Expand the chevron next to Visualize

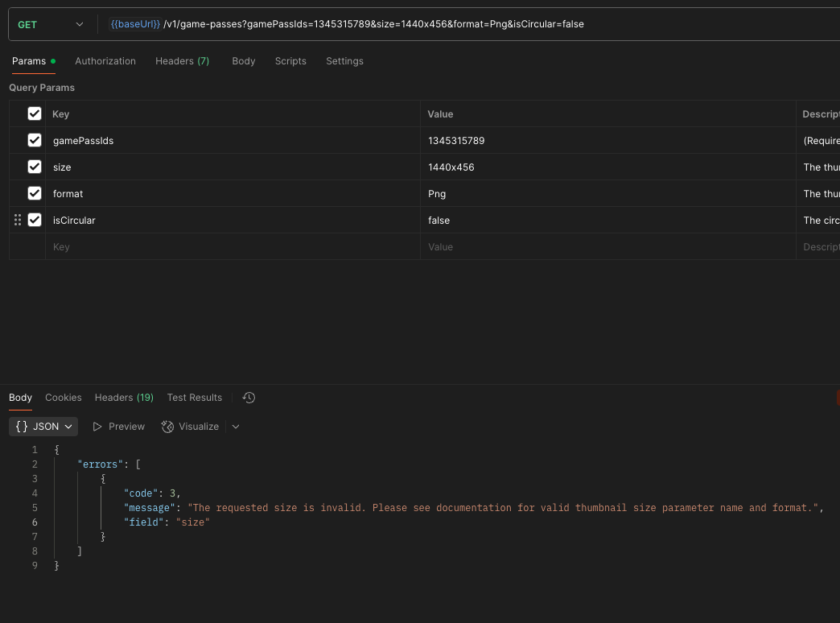(x=235, y=426)
